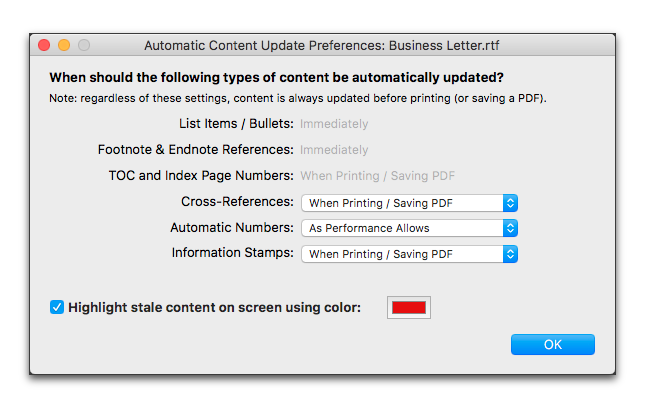Click the Highlight stale content label text
645x407 pixels.
(x=214, y=307)
